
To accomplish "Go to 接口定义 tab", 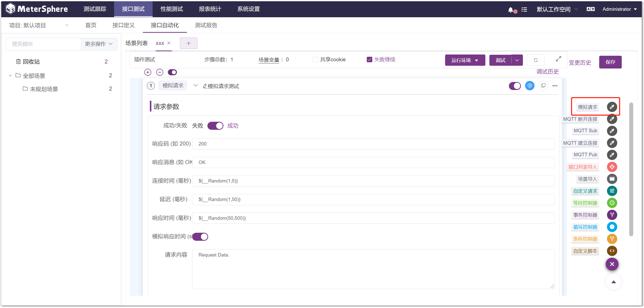I will [124, 25].
